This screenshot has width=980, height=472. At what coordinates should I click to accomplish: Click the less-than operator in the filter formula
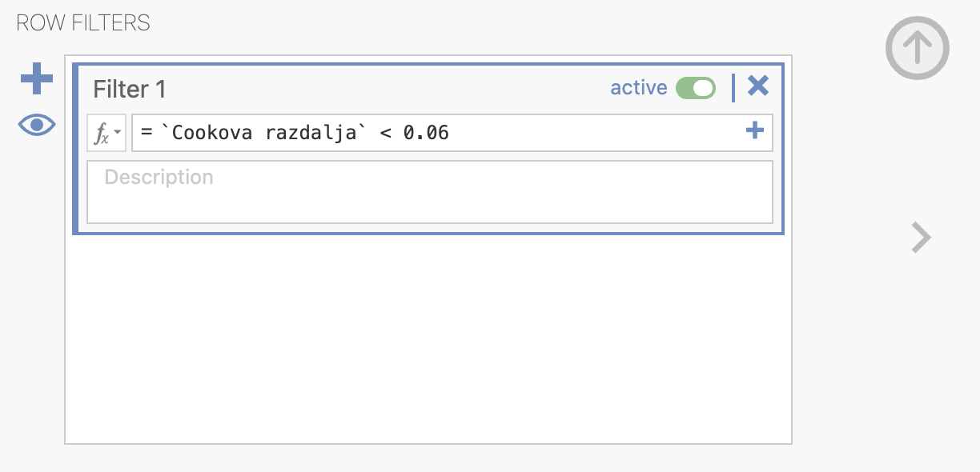point(385,134)
